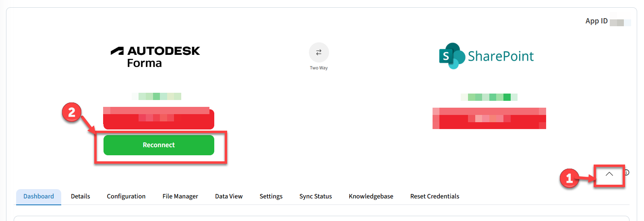644x221 pixels.
Task: Click the blurred App ID value
Action: click(x=619, y=22)
